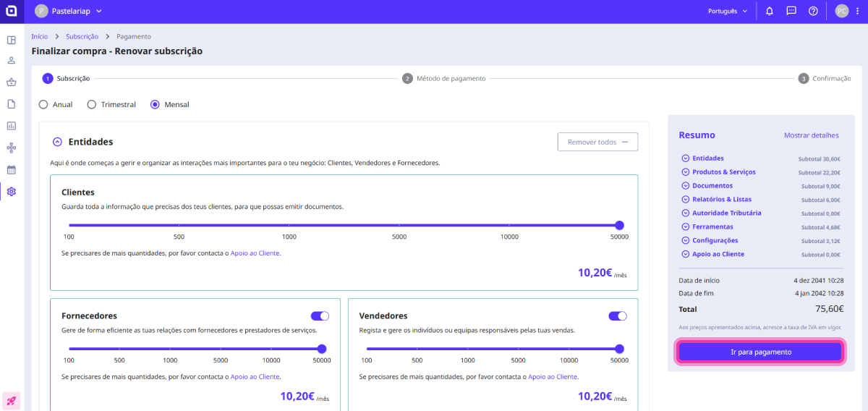Set Clientes slider to 5000 mark
Screen dimensions: 868x411
(399, 226)
